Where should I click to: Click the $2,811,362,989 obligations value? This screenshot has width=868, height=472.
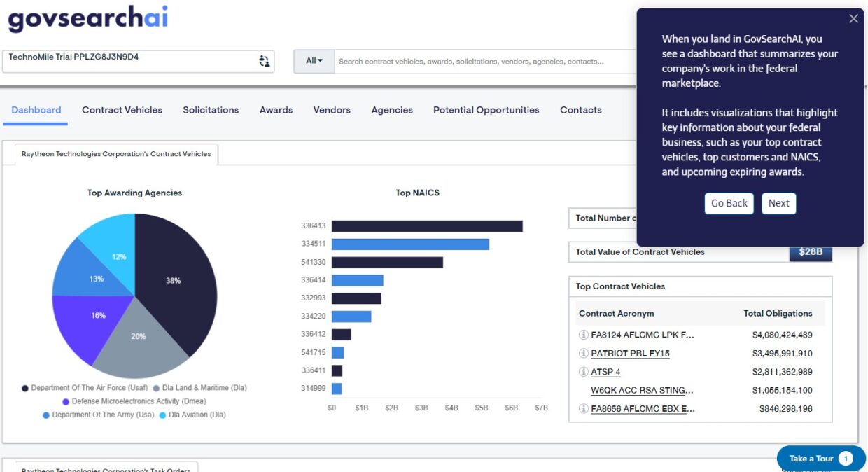coord(782,372)
